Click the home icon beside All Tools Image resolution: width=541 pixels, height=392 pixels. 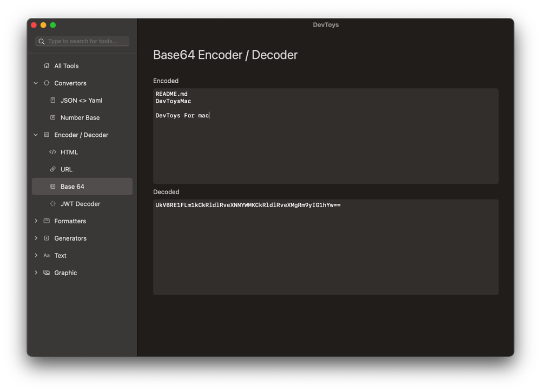click(x=47, y=66)
